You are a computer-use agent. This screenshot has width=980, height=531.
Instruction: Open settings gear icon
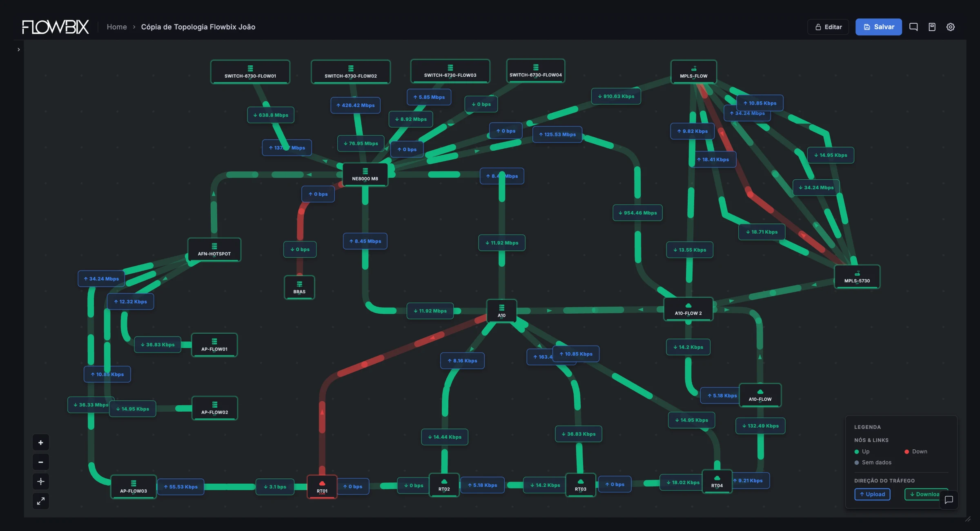coord(951,27)
